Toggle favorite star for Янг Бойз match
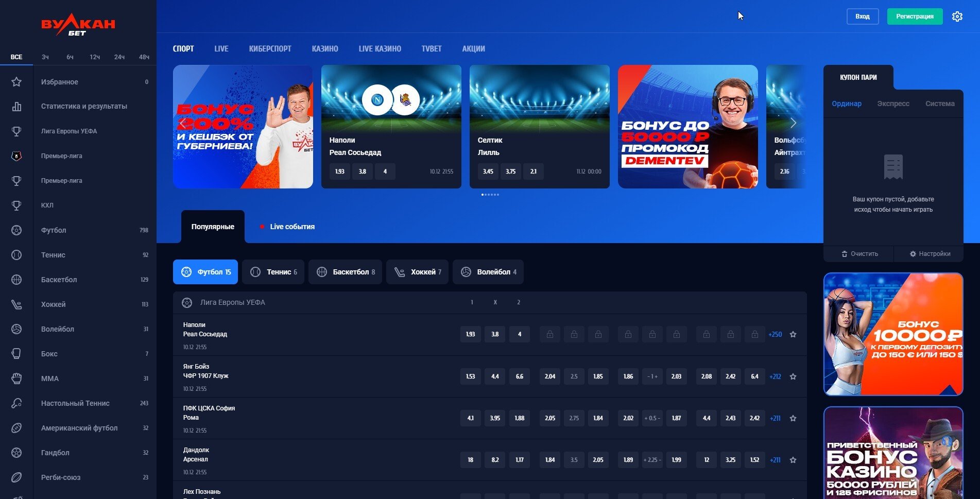 tap(793, 376)
